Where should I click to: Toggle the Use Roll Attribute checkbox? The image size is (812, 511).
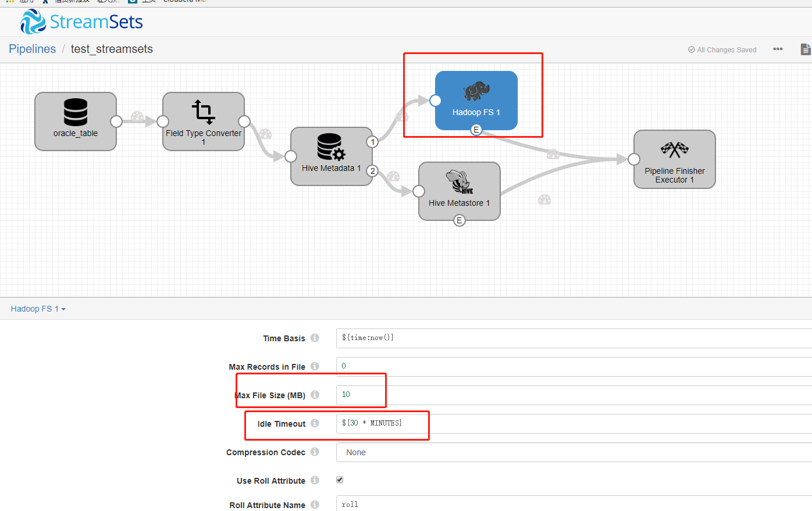pyautogui.click(x=340, y=480)
